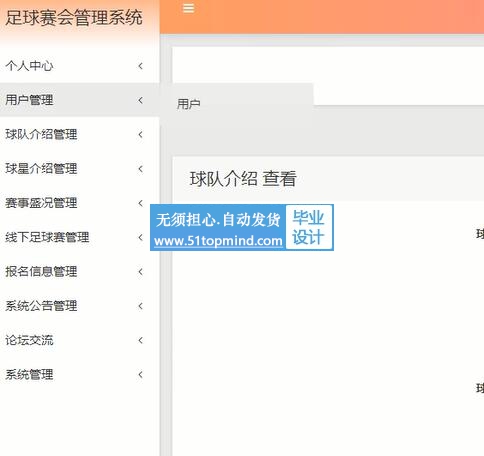Open the www.51topmind.com link

coord(218,241)
